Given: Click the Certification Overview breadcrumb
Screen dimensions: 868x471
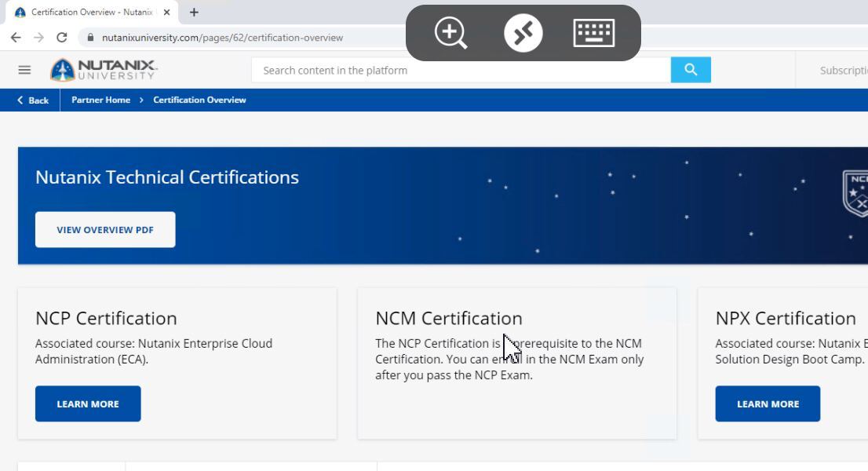Looking at the screenshot, I should coord(199,100).
